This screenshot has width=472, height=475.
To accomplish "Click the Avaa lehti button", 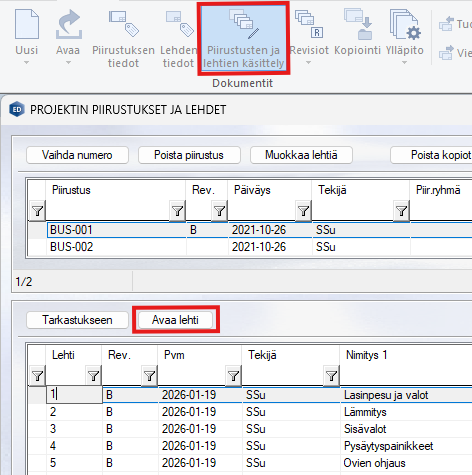I will coord(175,320).
